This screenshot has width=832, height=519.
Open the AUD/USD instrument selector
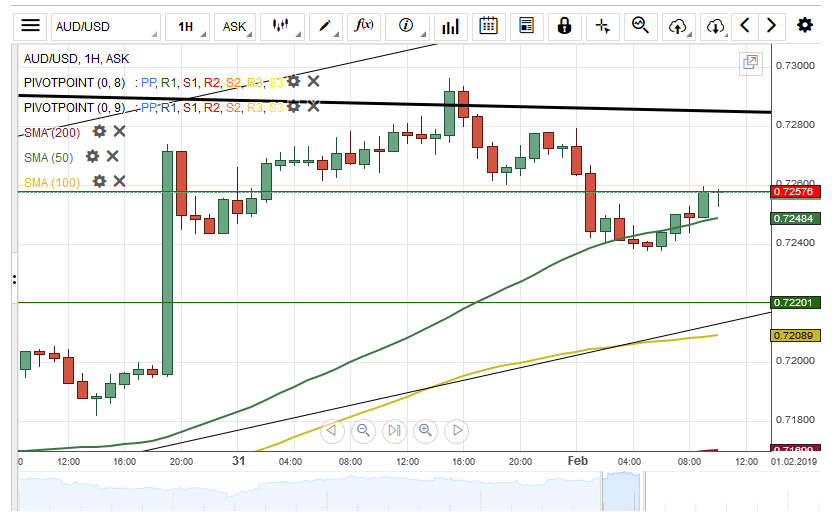(x=106, y=27)
